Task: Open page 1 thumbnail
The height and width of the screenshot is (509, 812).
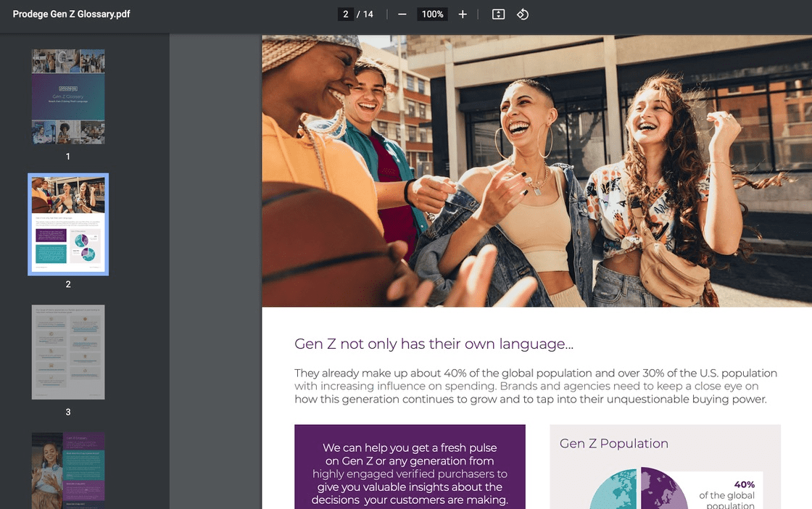Action: point(68,97)
